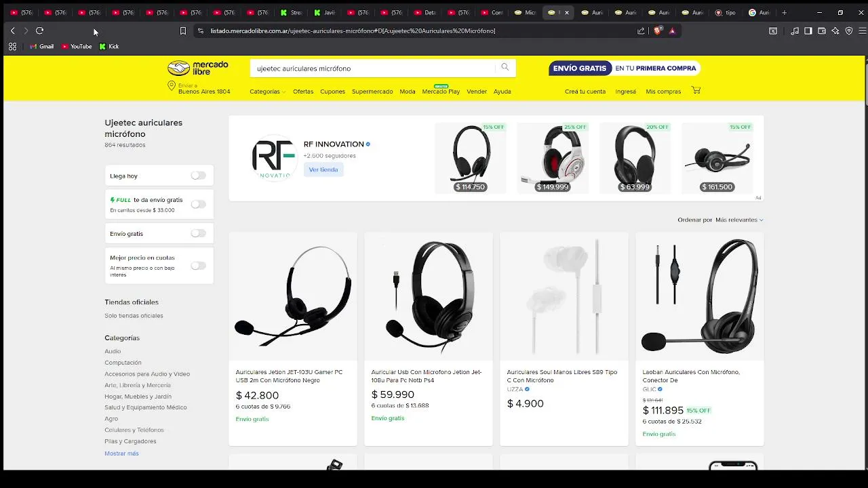868x488 pixels.
Task: Open Auriculares Soul Manos Libres S89 product title
Action: click(562, 376)
